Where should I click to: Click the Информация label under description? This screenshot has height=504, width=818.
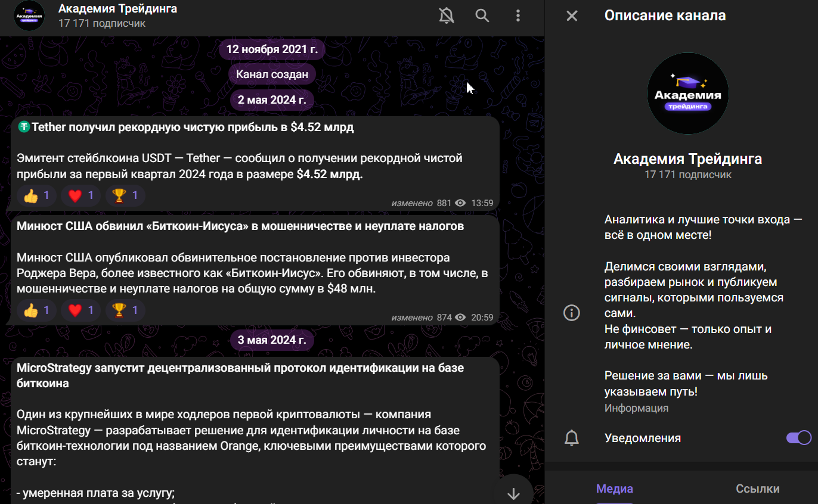(x=636, y=408)
